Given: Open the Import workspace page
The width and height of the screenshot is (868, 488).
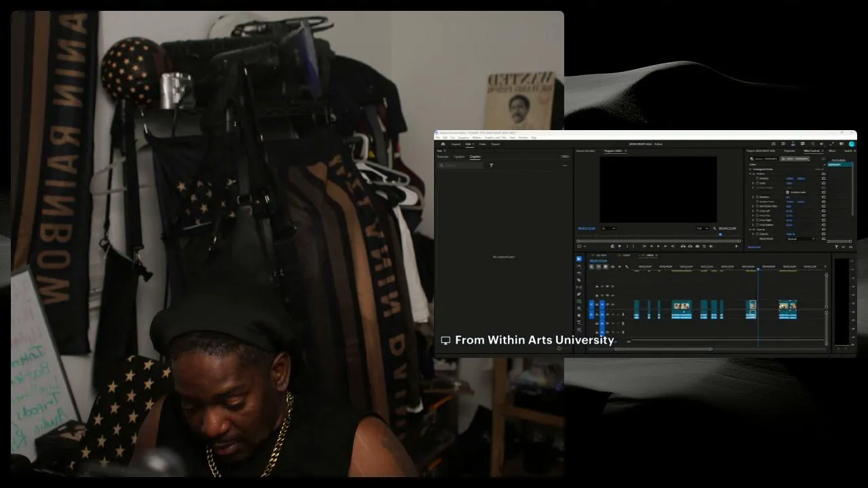Looking at the screenshot, I should point(456,144).
